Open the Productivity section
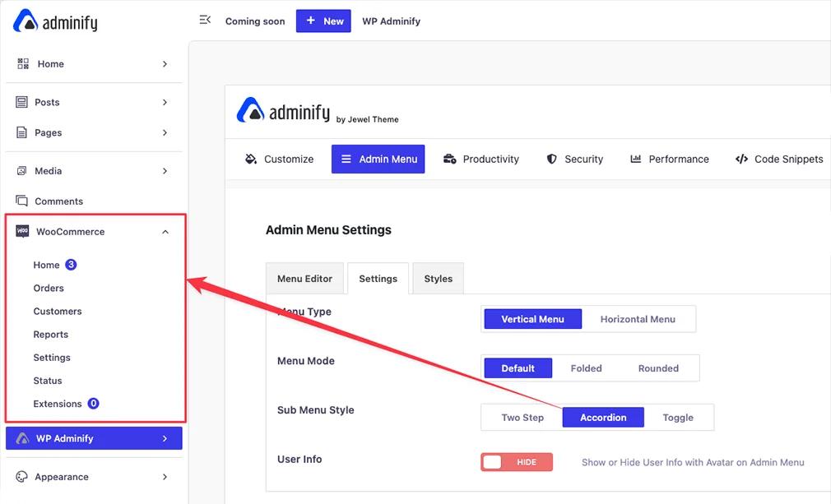 [481, 159]
